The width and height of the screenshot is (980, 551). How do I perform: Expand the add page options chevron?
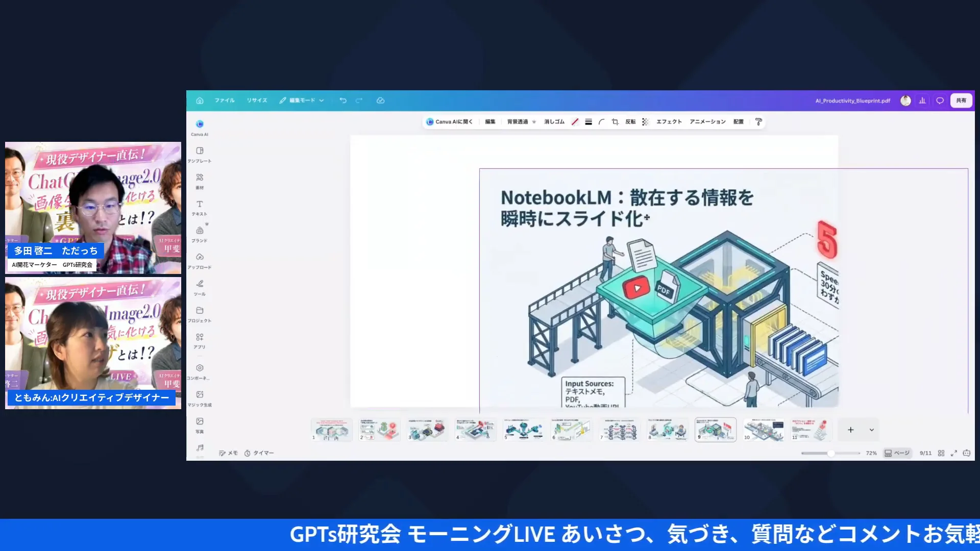tap(872, 430)
